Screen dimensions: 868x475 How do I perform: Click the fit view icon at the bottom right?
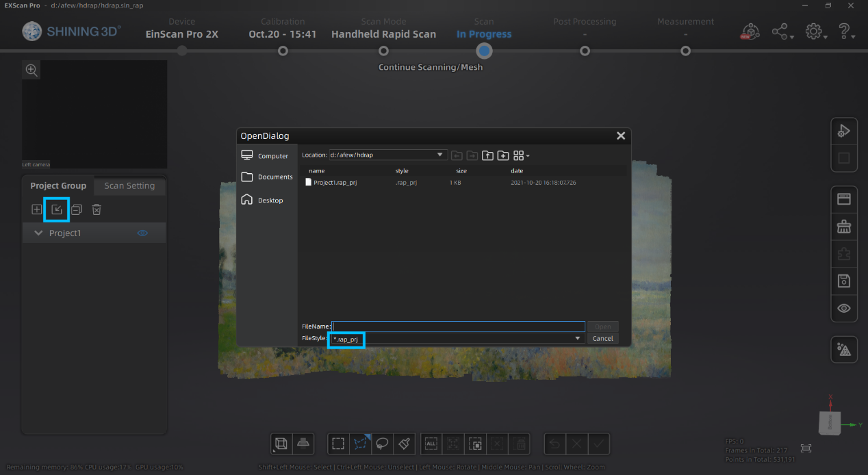[806, 448]
